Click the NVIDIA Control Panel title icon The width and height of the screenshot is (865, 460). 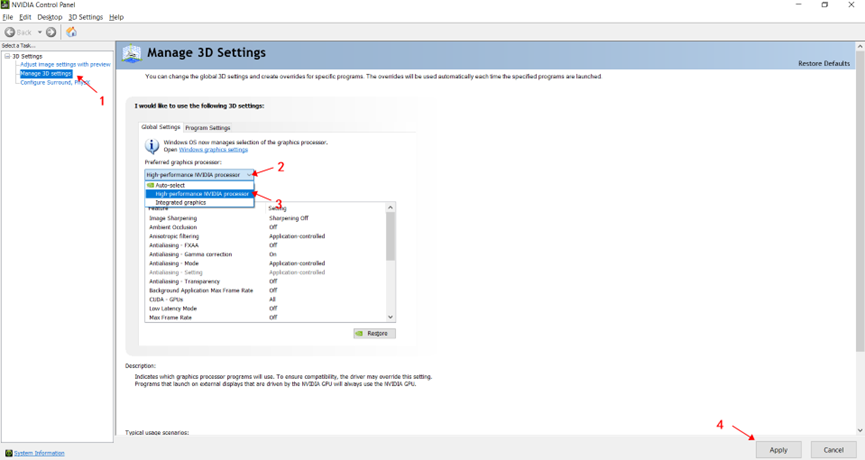point(5,4)
